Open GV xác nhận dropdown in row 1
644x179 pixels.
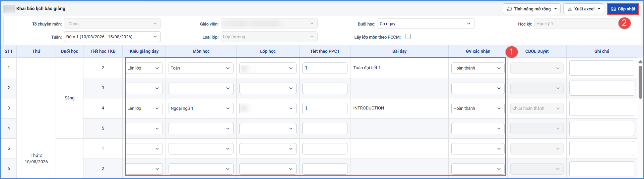(478, 68)
